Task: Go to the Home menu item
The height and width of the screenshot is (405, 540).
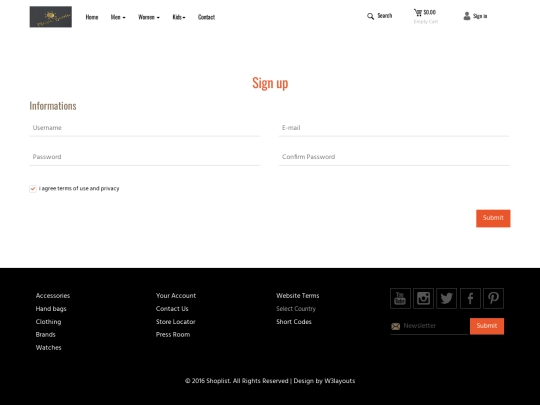Action: 92,17
